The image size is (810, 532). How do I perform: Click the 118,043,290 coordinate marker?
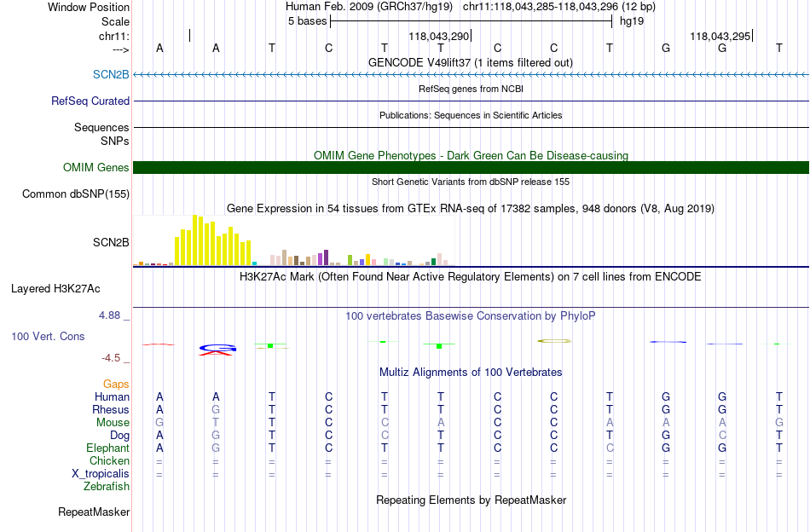(x=438, y=36)
